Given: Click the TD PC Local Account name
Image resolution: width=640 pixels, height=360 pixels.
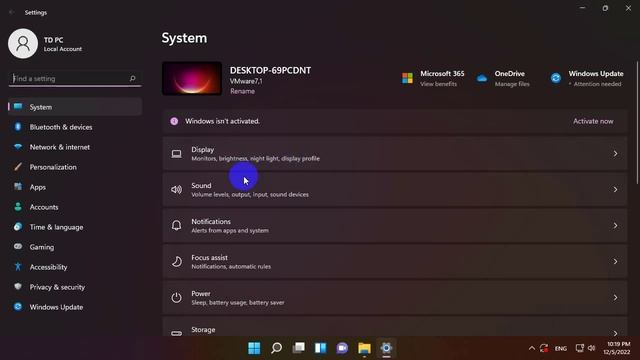Looking at the screenshot, I should (62, 44).
